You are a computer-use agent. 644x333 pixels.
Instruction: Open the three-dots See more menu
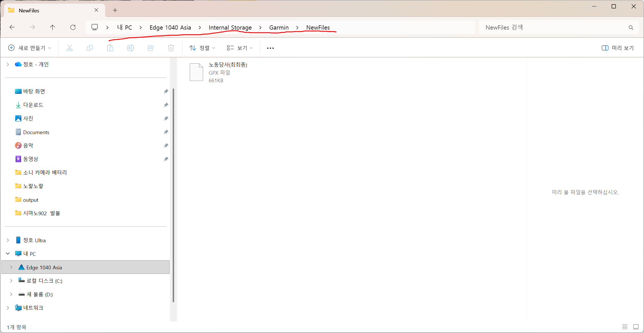click(270, 48)
